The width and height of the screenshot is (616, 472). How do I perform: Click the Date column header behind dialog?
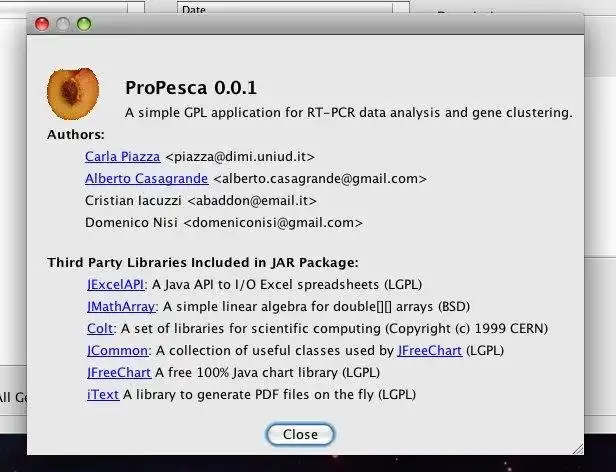click(x=194, y=9)
